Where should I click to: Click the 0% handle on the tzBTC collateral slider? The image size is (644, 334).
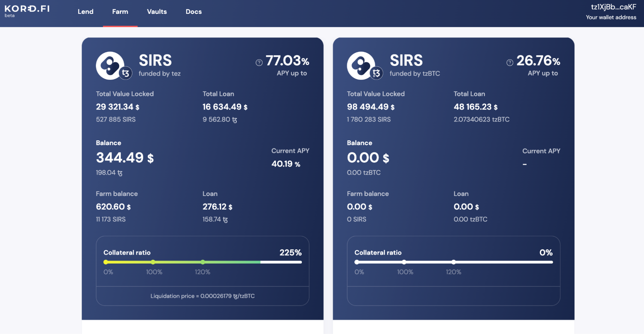[357, 262]
